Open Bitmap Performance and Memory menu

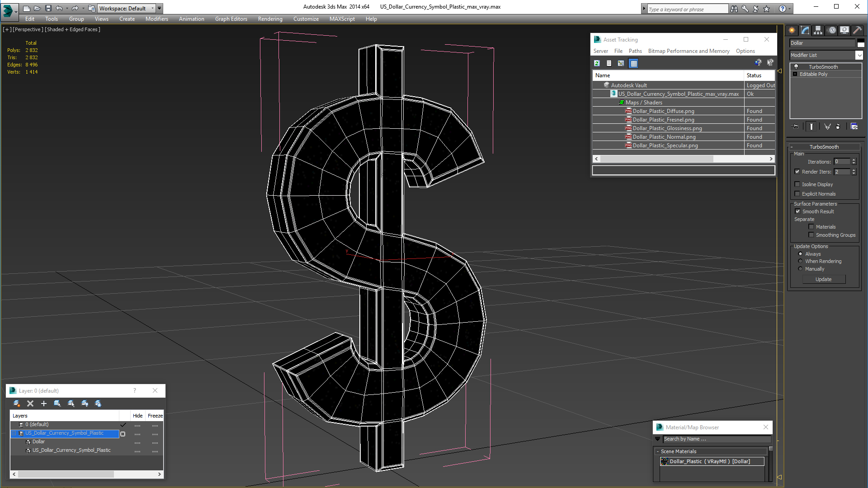(689, 51)
